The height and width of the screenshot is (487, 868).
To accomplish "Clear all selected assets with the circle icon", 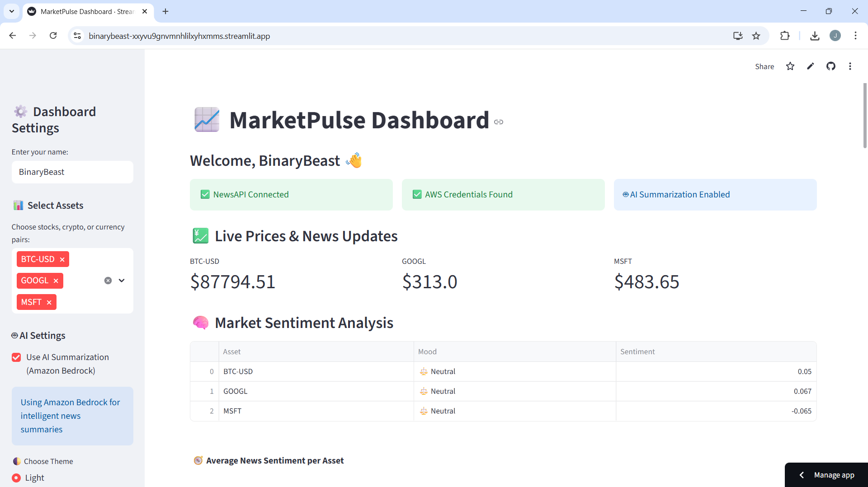I will (108, 280).
